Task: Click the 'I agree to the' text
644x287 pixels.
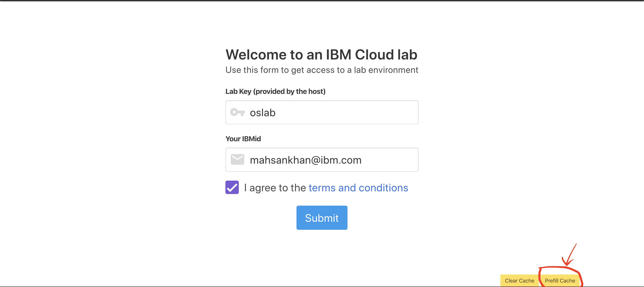Action: pos(275,188)
